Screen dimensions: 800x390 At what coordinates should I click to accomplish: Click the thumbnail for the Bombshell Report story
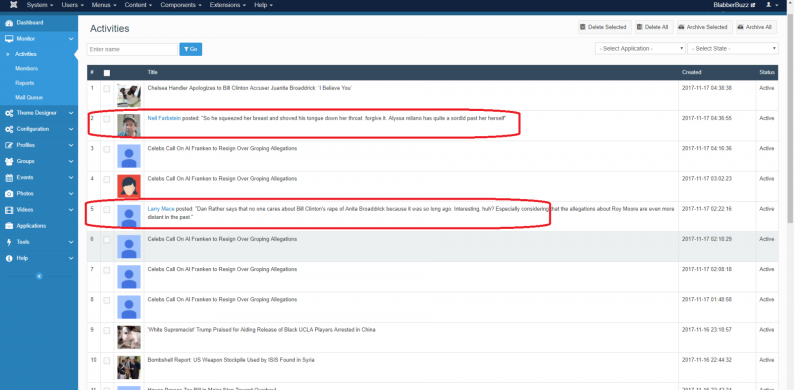pyautogui.click(x=129, y=367)
